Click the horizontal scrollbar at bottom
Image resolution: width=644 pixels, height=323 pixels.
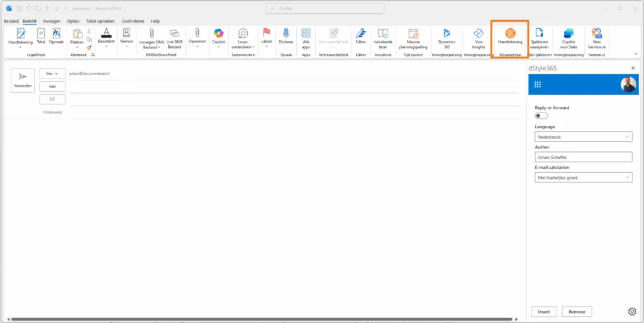(x=262, y=319)
